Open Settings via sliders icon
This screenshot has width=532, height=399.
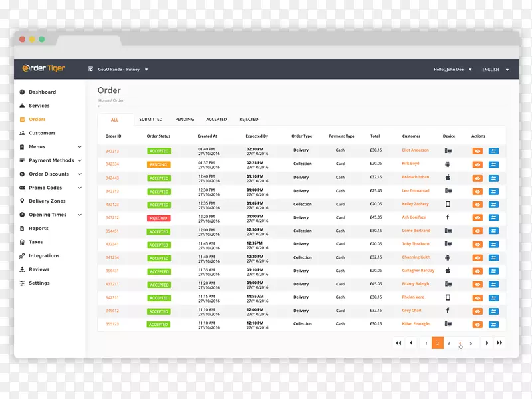[22, 283]
